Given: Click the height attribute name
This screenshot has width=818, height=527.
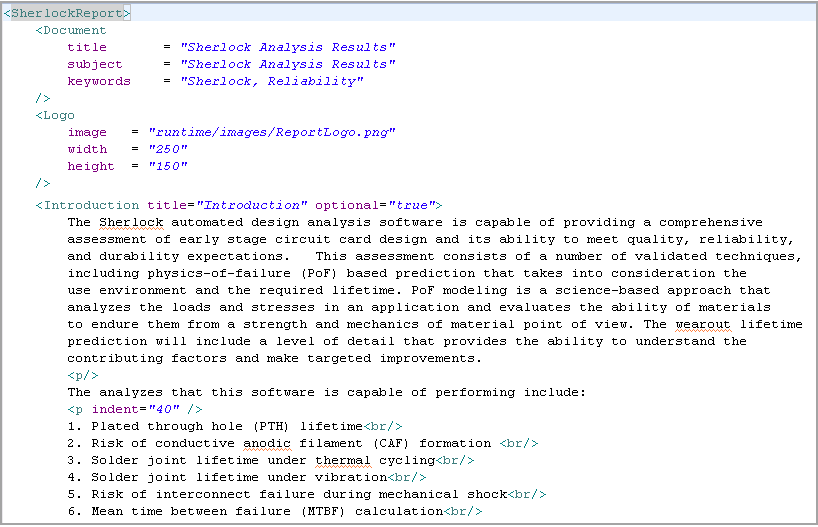Looking at the screenshot, I should pos(91,166).
